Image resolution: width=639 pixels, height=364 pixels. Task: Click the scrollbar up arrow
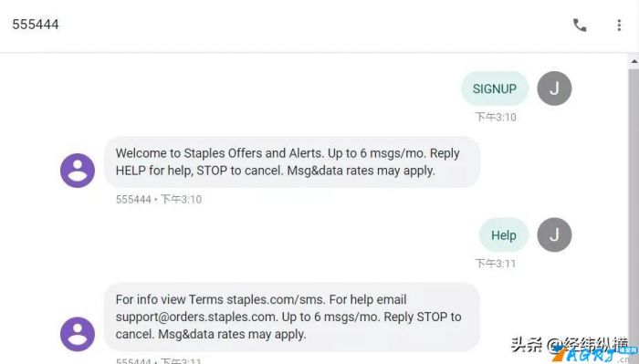pos(634,61)
